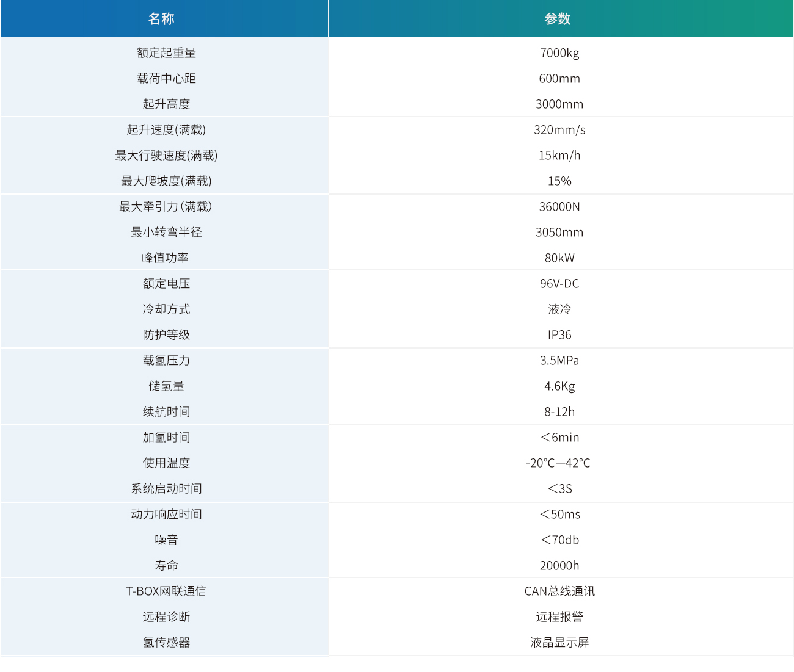The image size is (794, 672).
Task: Select the 最小转弯半径 label
Action: tap(166, 233)
